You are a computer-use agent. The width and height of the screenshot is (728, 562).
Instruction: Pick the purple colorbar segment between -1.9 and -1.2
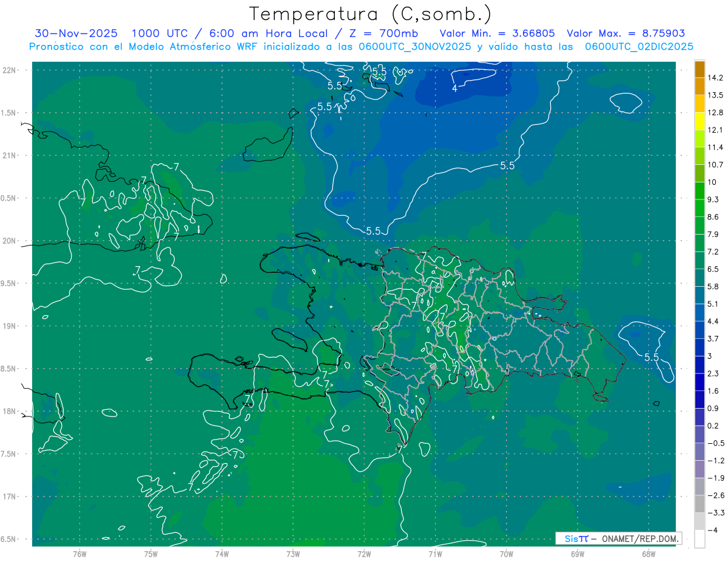click(x=699, y=469)
